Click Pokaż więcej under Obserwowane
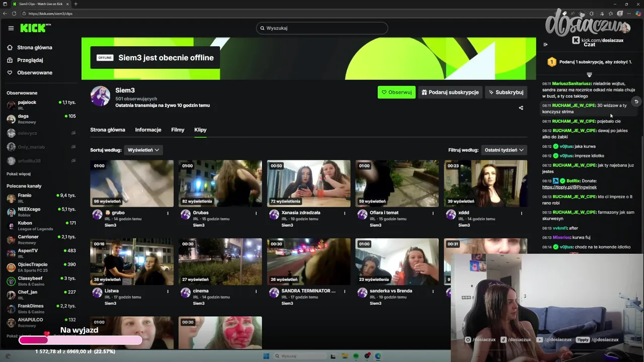This screenshot has height=362, width=644. click(19, 174)
